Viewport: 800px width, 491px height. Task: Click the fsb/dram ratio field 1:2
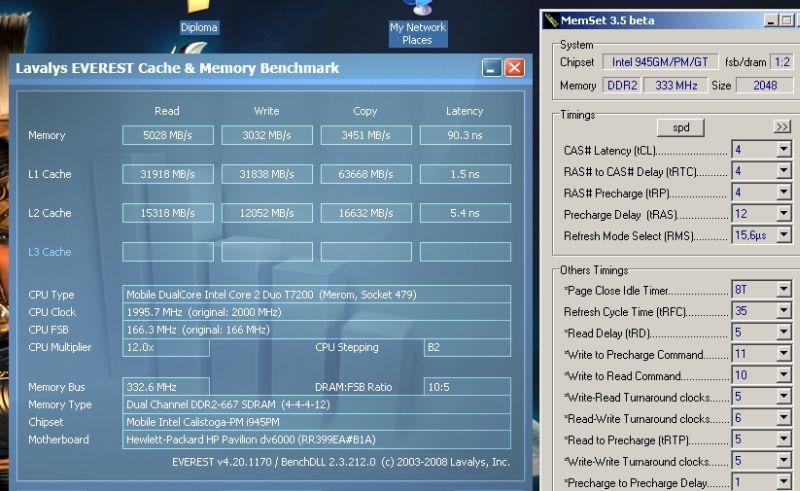point(782,62)
